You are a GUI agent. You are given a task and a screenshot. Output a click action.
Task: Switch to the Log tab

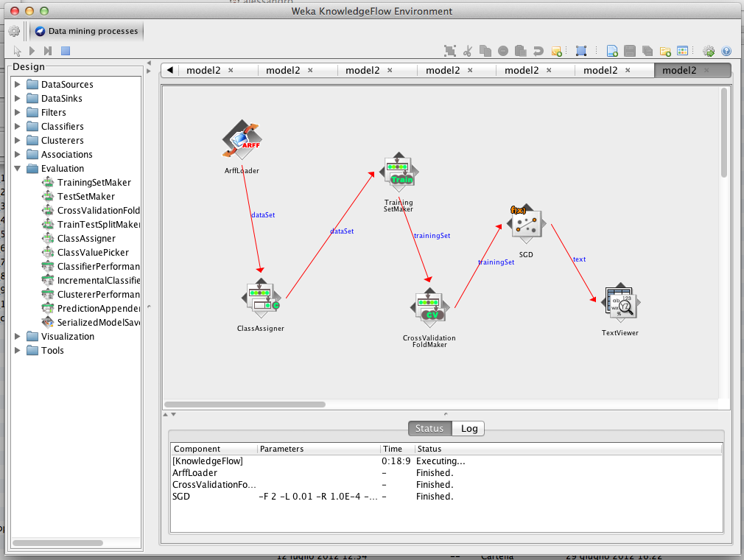click(x=468, y=428)
